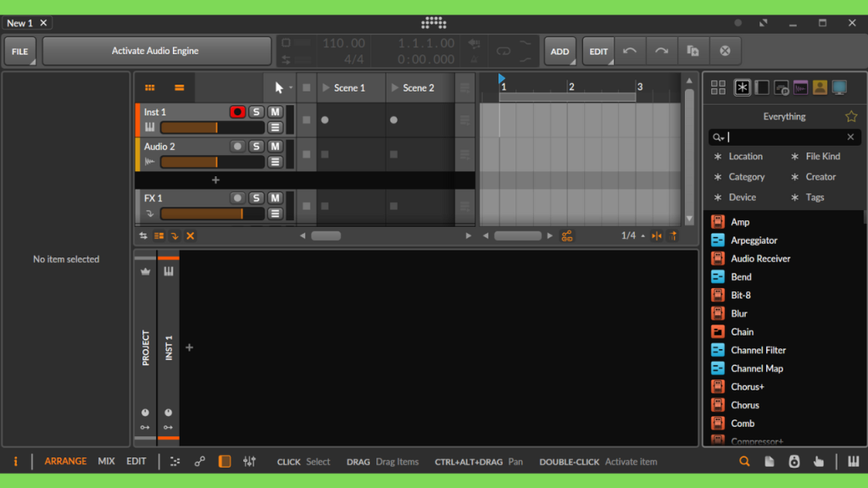Toggle on-screen keyboard piano icon
The width and height of the screenshot is (868, 488).
853,462
